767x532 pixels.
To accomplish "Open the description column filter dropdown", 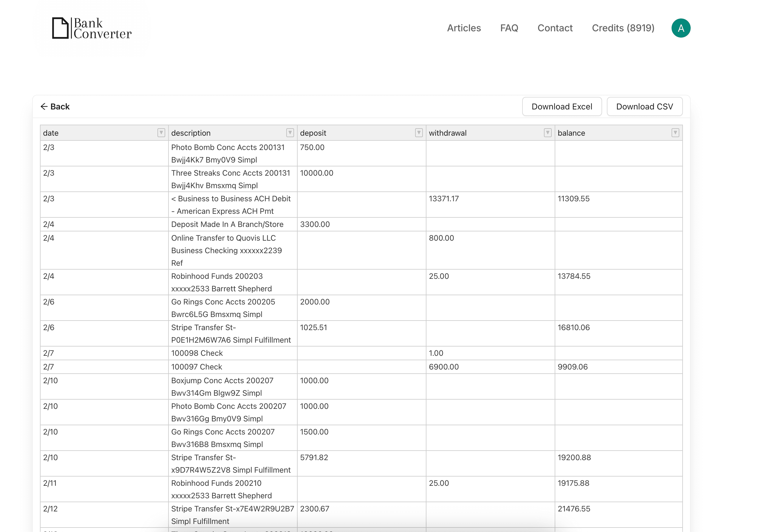I will [290, 133].
